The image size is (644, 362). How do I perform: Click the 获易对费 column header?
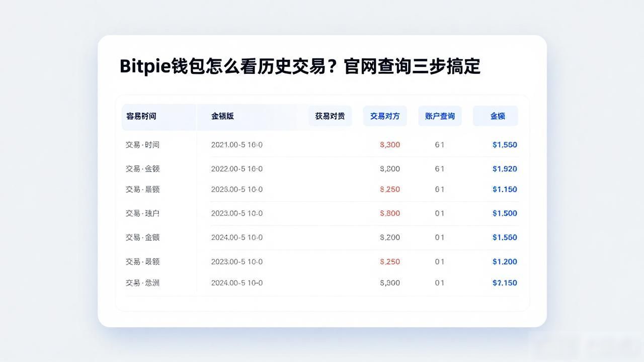pyautogui.click(x=330, y=116)
